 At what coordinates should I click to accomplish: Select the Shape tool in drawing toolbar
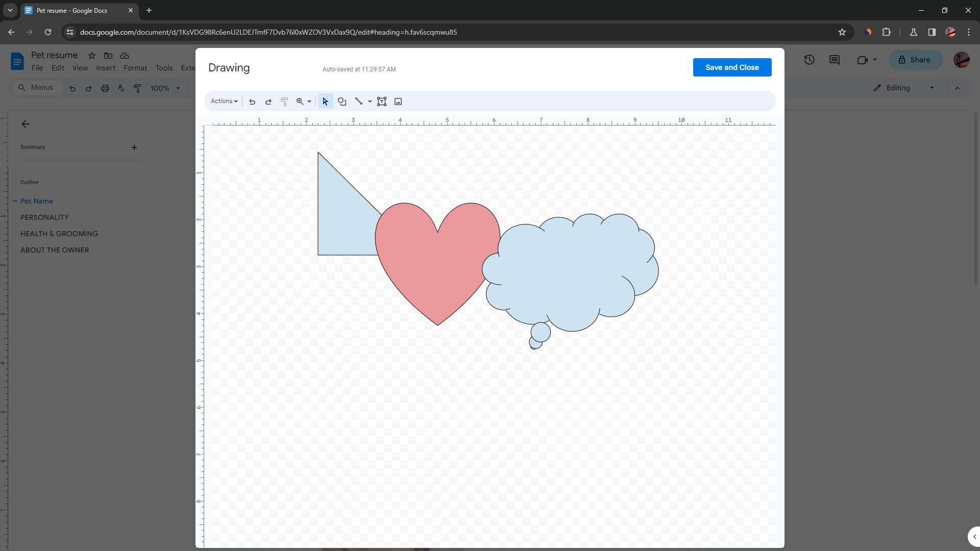342,102
